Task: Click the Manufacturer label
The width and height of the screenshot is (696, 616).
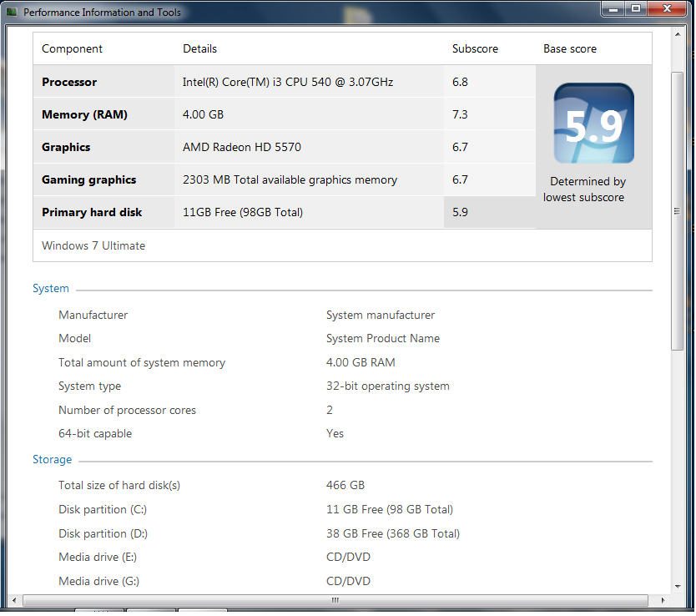Action: point(93,316)
